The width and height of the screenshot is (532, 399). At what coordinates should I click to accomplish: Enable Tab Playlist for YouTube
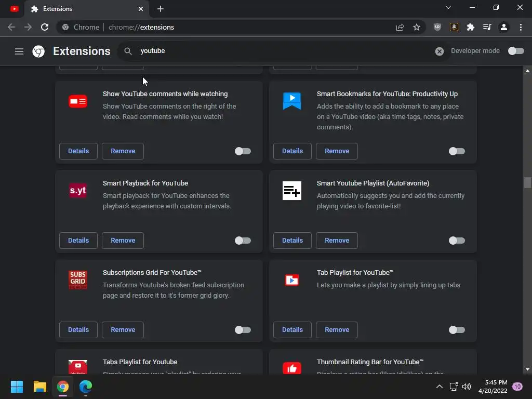[x=457, y=330]
